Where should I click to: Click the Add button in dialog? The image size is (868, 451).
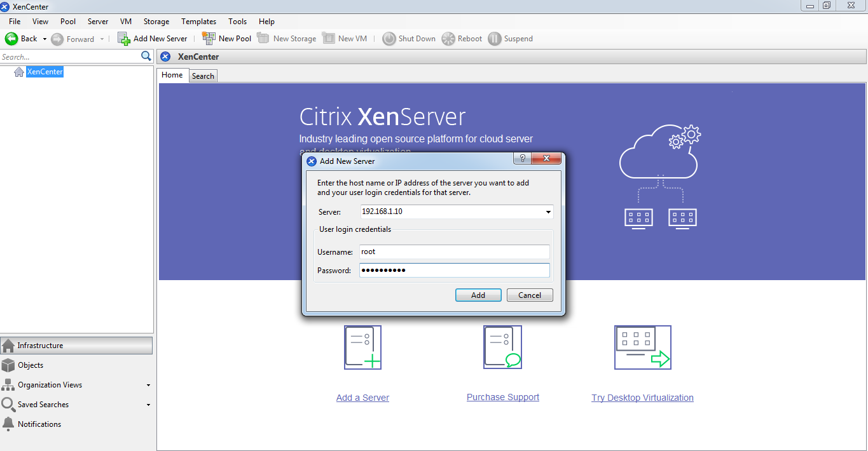pos(478,295)
